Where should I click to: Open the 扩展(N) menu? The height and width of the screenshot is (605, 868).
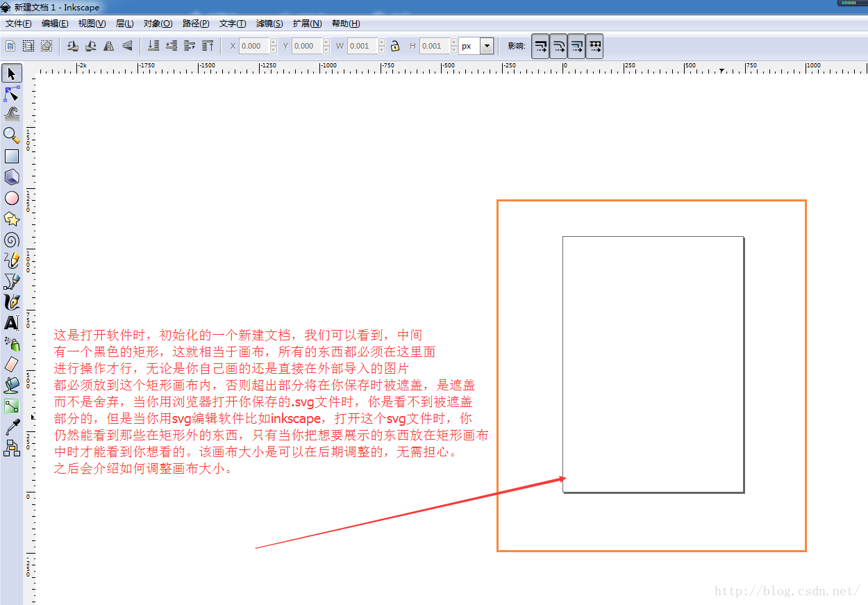tap(307, 24)
